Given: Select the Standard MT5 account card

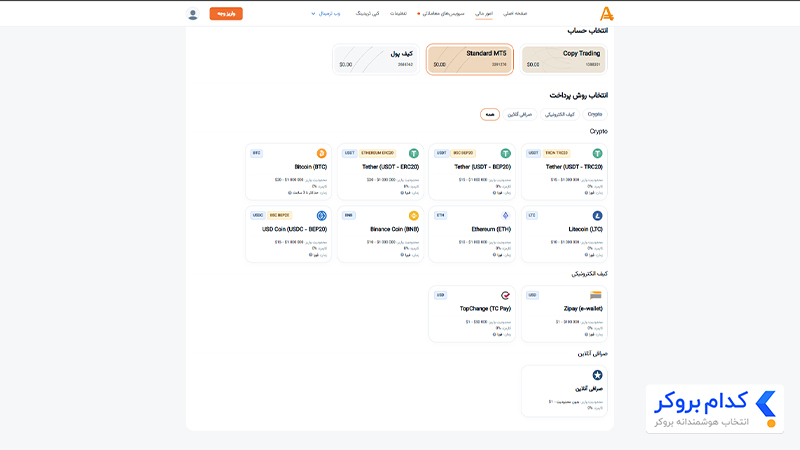Looking at the screenshot, I should click(469, 59).
